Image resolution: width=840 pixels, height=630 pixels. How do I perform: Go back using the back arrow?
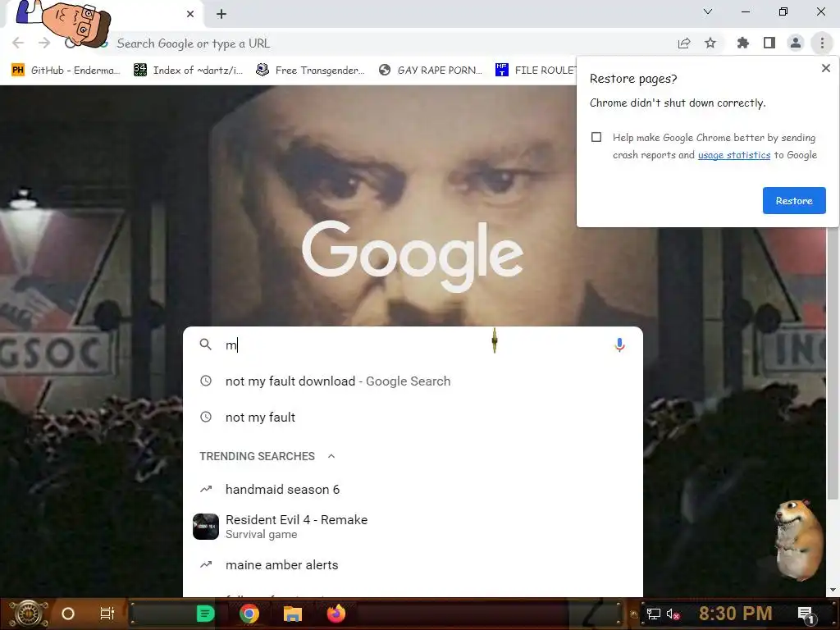click(18, 43)
